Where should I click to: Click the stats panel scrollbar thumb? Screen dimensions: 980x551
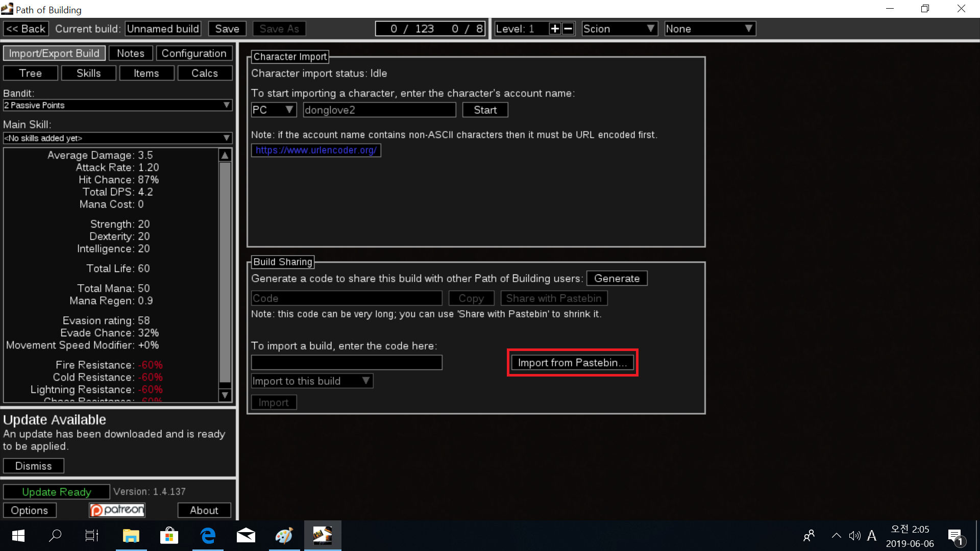pyautogui.click(x=225, y=272)
